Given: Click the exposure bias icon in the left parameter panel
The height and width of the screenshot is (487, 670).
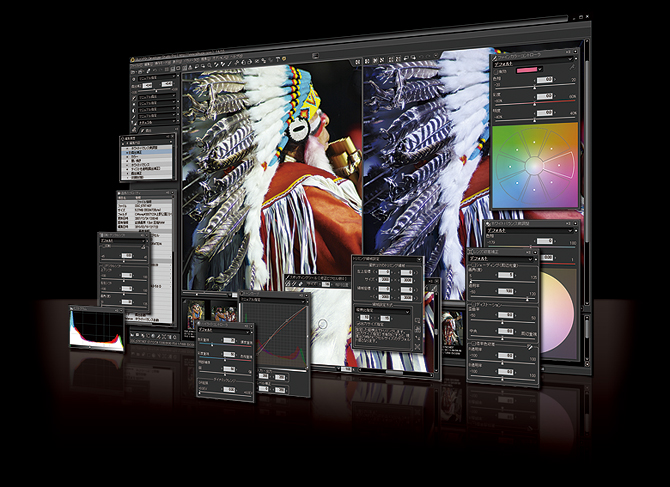Looking at the screenshot, I should [x=133, y=79].
